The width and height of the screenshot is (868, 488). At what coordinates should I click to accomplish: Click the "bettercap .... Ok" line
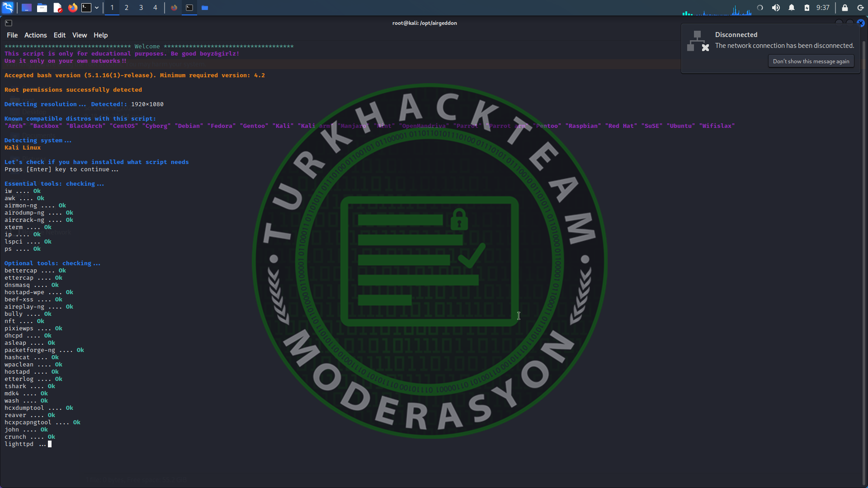point(35,271)
